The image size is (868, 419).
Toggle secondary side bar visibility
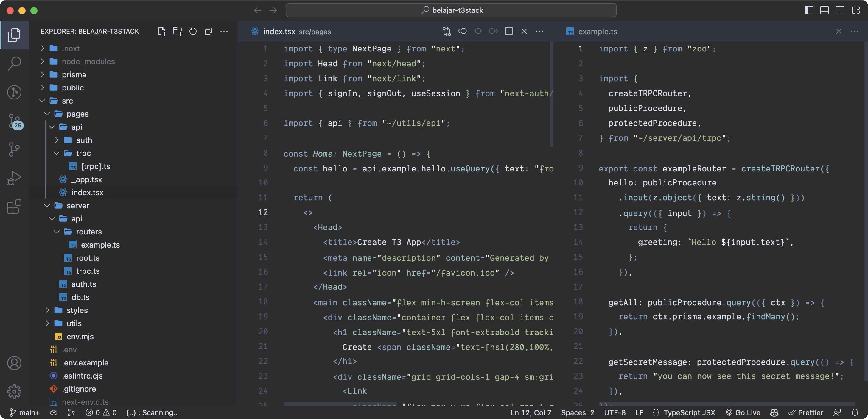point(840,10)
